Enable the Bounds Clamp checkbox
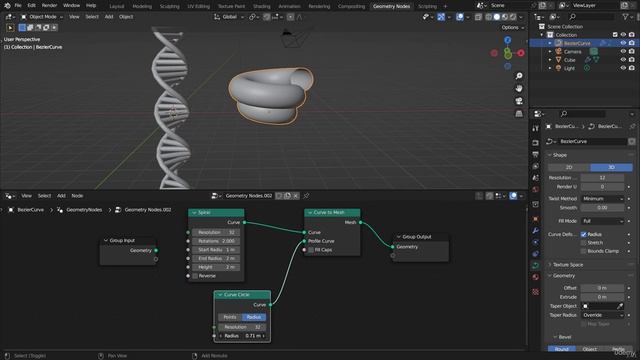 (x=584, y=251)
